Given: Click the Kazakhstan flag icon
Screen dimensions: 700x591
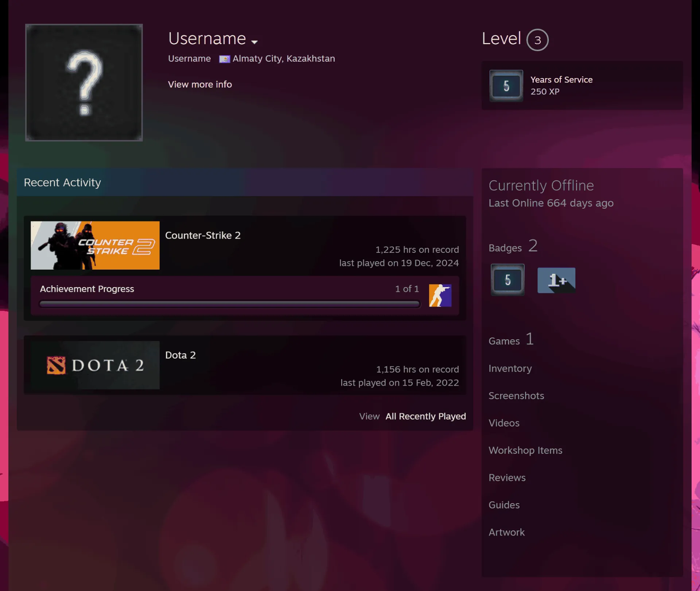Looking at the screenshot, I should [x=224, y=59].
